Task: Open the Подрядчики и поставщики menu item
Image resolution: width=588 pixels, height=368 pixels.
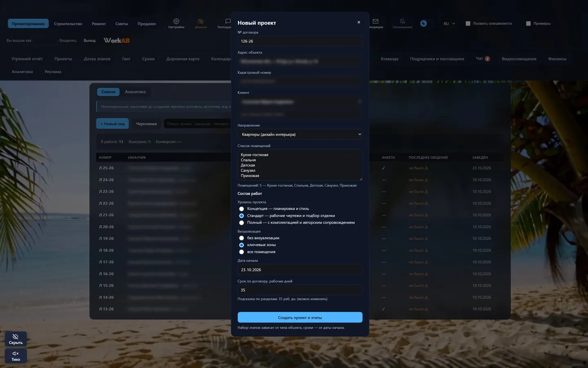Action: 437,59
